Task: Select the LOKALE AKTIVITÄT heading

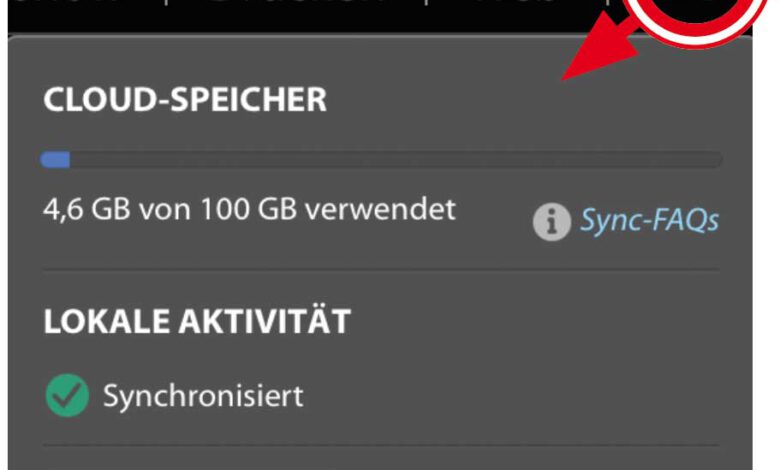Action: [197, 322]
